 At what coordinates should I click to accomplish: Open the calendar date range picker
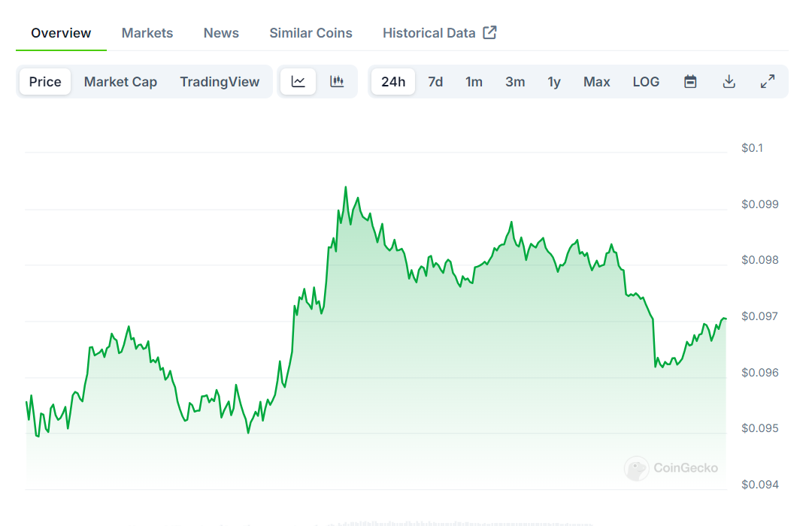tap(690, 82)
